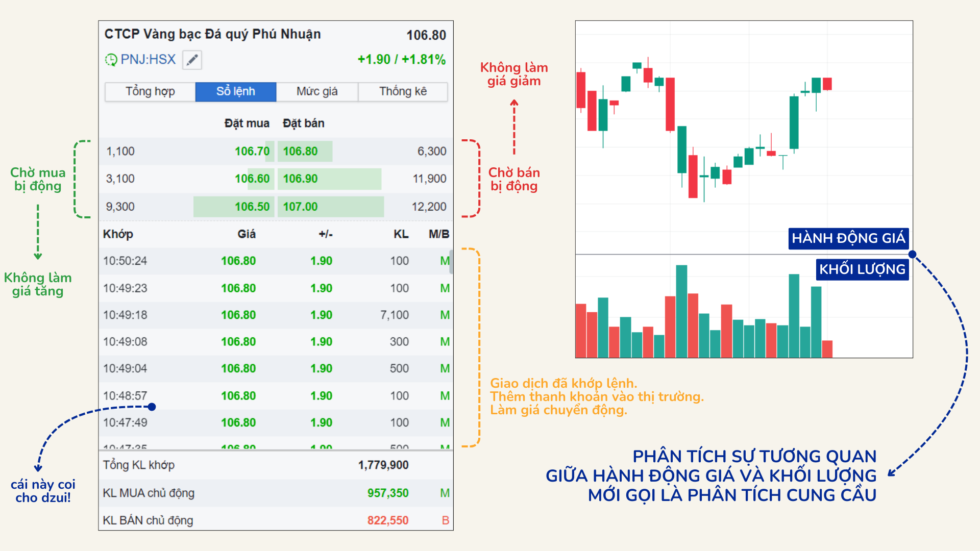Click the blue dot on chart's right edge
The image size is (980, 551).
(912, 254)
